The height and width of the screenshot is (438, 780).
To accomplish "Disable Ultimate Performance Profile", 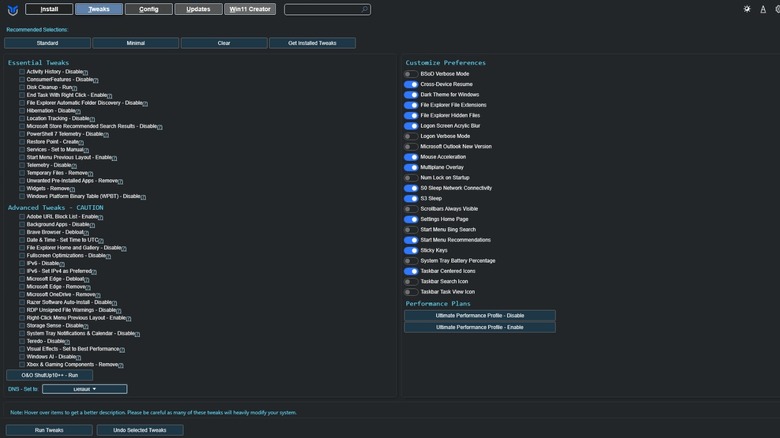I will pos(480,316).
